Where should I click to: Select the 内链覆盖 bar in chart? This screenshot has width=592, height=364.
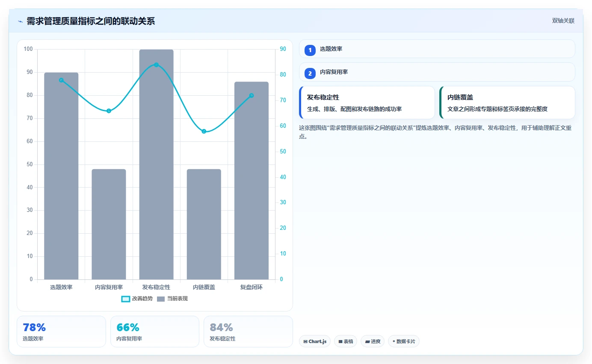tap(204, 224)
